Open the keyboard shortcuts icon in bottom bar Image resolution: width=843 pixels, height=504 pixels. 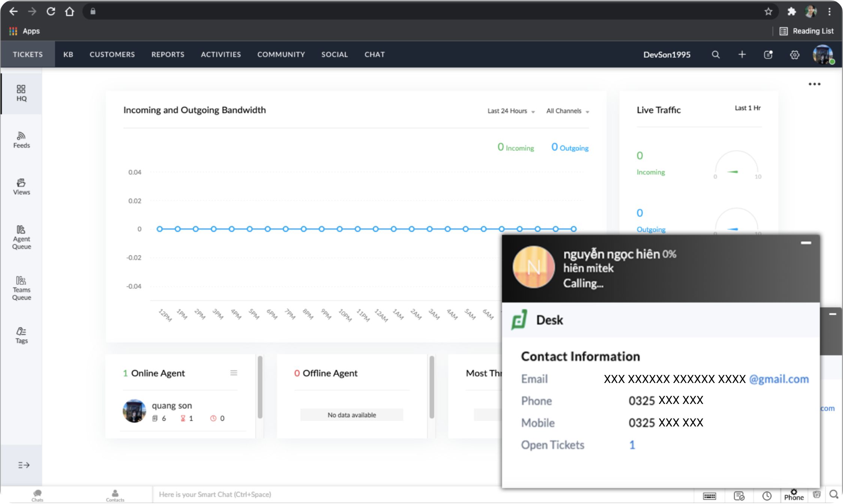(x=709, y=496)
